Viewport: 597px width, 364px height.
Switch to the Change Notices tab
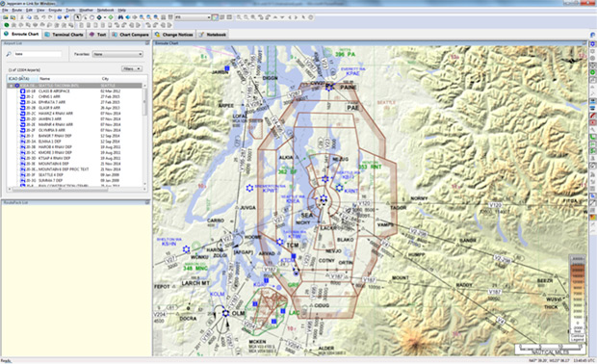point(173,35)
